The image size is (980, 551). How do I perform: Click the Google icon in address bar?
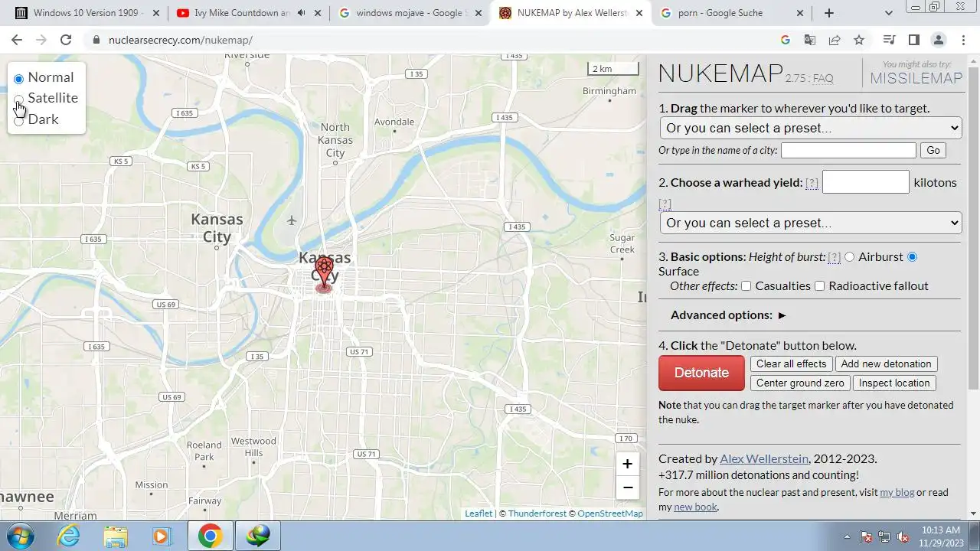[785, 40]
